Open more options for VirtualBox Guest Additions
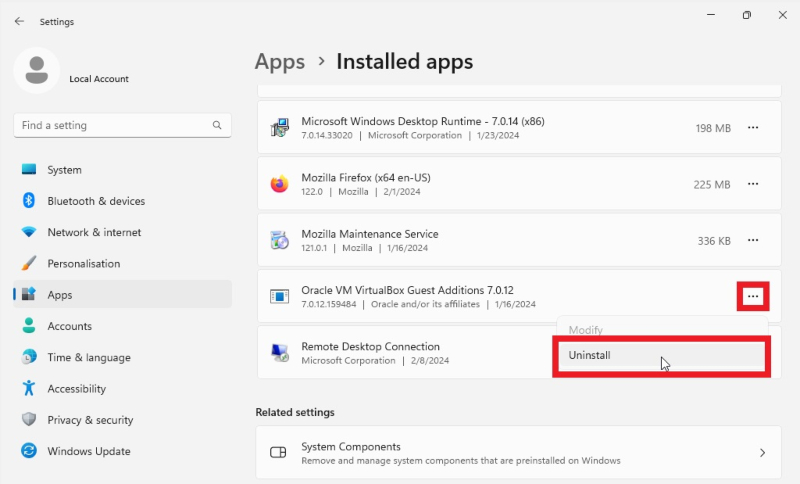Image resolution: width=800 pixels, height=484 pixels. [x=753, y=296]
